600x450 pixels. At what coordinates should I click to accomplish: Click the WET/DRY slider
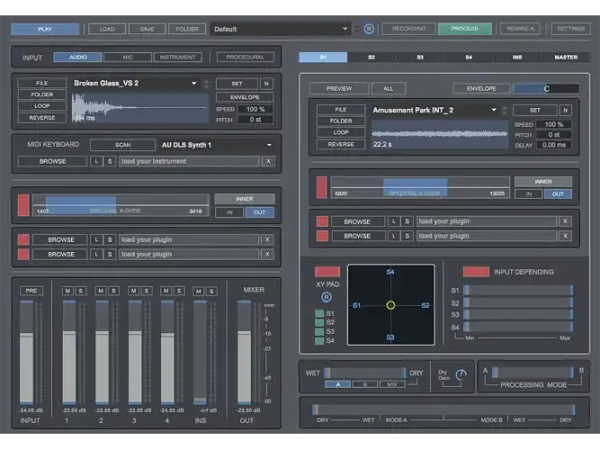point(365,373)
